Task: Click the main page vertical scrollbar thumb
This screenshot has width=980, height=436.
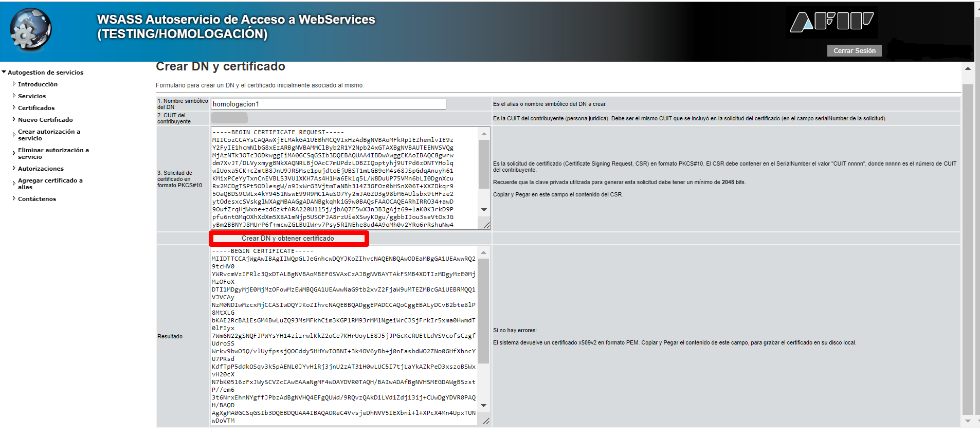Action: pos(968,249)
